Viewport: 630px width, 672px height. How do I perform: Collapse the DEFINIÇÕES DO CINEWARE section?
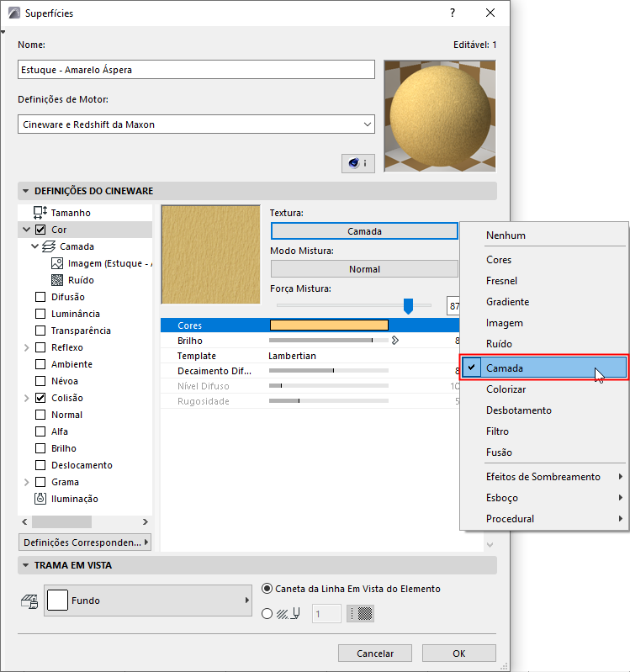pyautogui.click(x=26, y=191)
